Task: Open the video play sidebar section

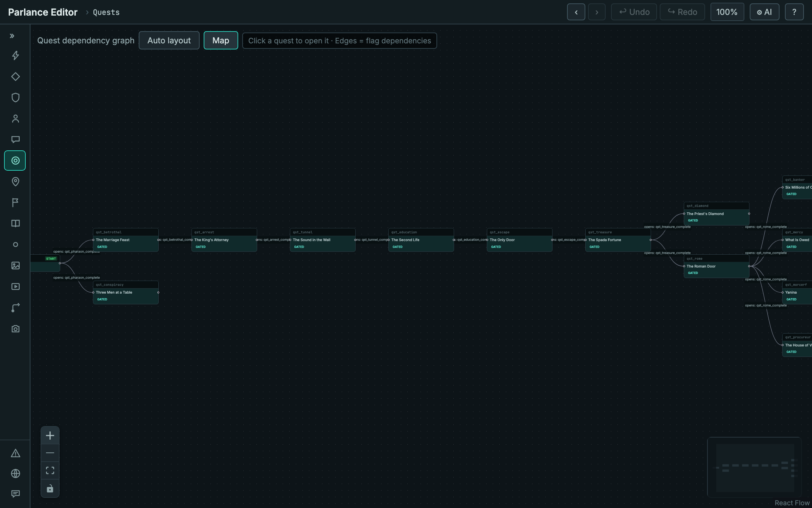Action: [15, 287]
